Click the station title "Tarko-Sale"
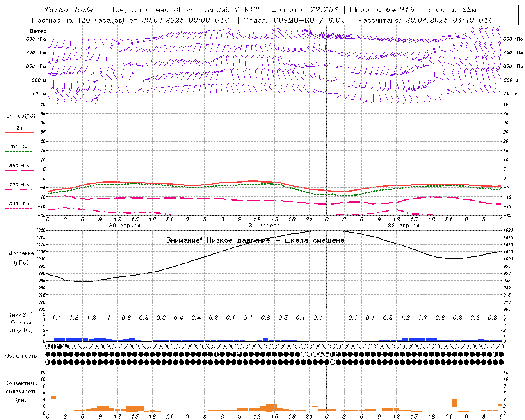This screenshot has height=420, width=525. 68,10
